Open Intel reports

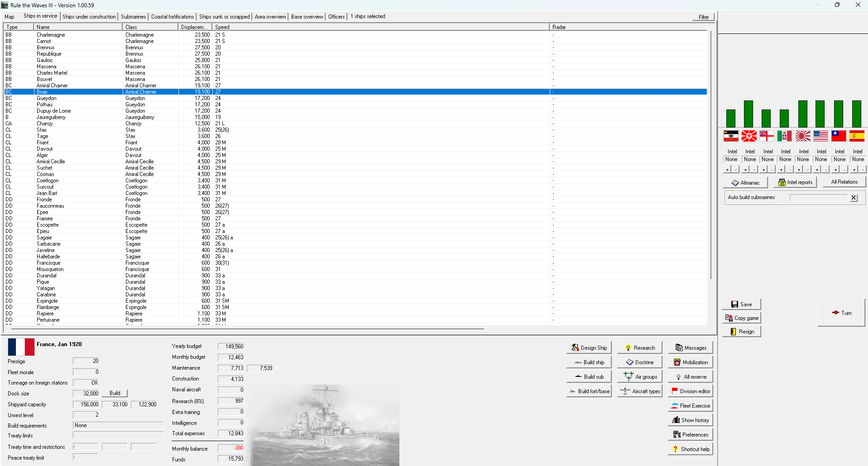[x=795, y=182]
